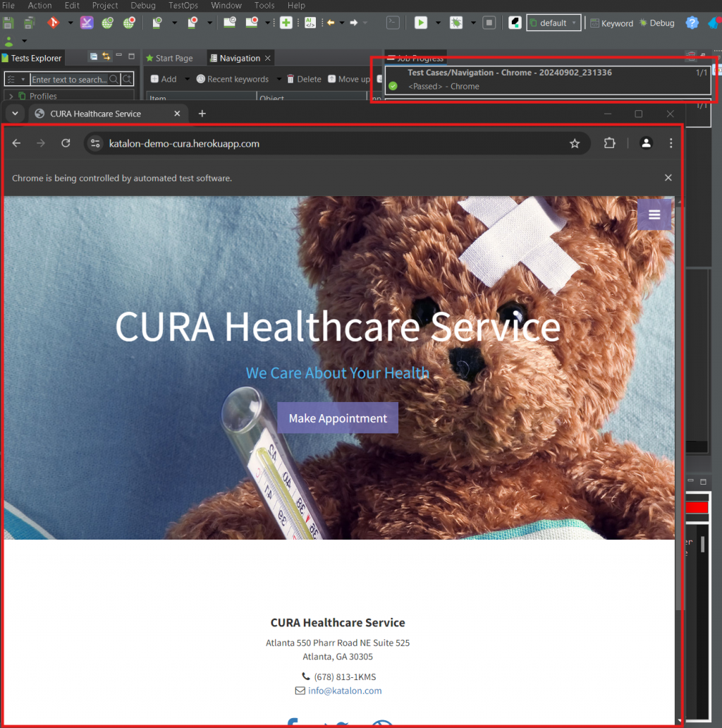722x728 pixels.
Task: Open the Recent keywords dropdown arrow
Action: (x=279, y=80)
